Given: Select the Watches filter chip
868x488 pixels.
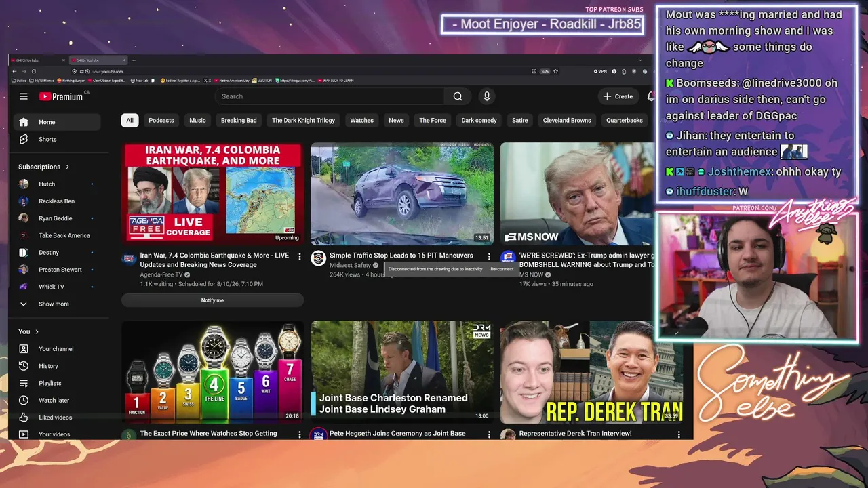Looking at the screenshot, I should click(x=361, y=121).
